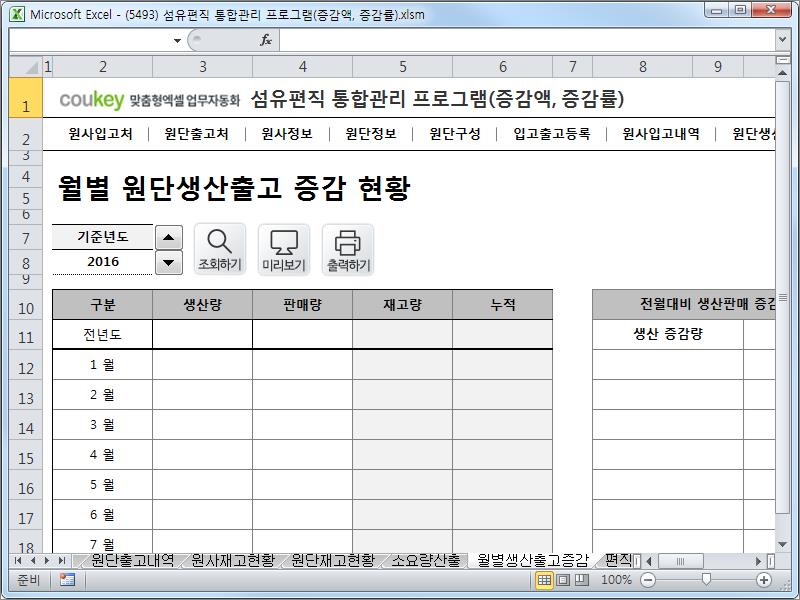Viewport: 800px width, 600px height.
Task: Go to 원사입고내역 menu link
Action: tap(661, 134)
